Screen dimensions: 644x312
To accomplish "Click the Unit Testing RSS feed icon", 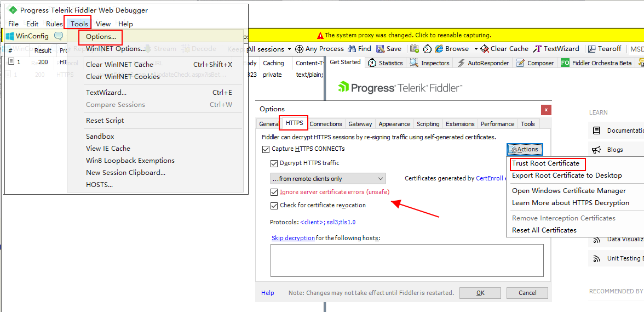I will click(596, 259).
